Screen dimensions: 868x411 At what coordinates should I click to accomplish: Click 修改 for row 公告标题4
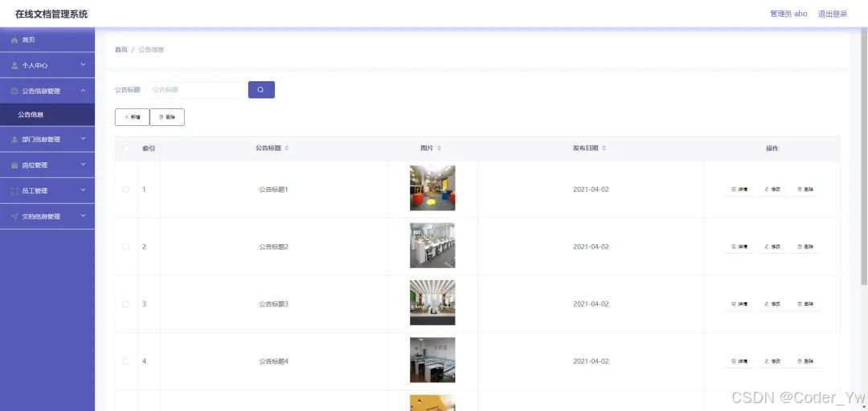pos(772,361)
